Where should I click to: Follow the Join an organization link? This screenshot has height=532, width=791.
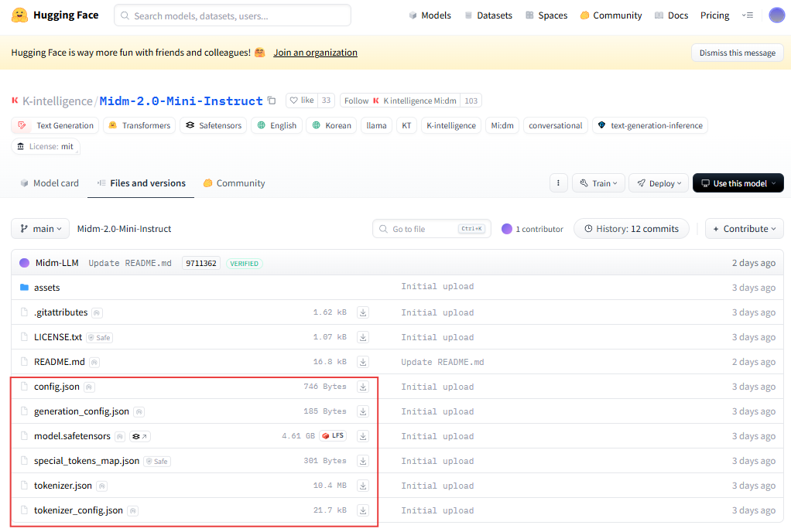315,53
